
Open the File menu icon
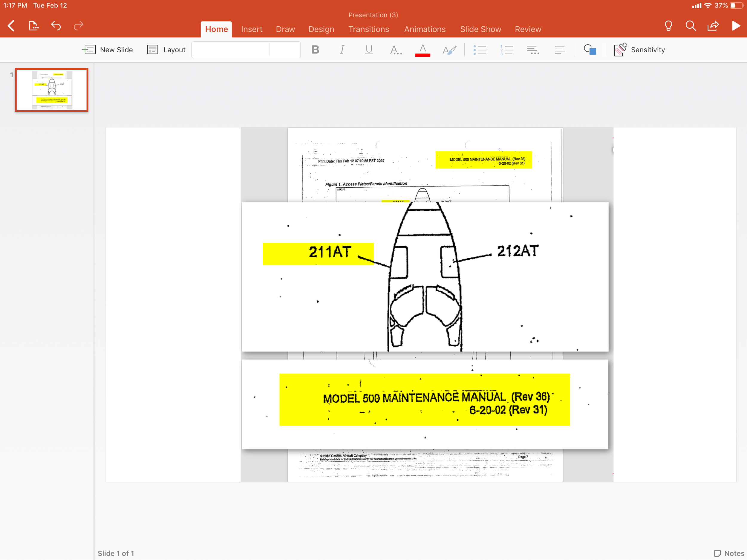coord(33,26)
